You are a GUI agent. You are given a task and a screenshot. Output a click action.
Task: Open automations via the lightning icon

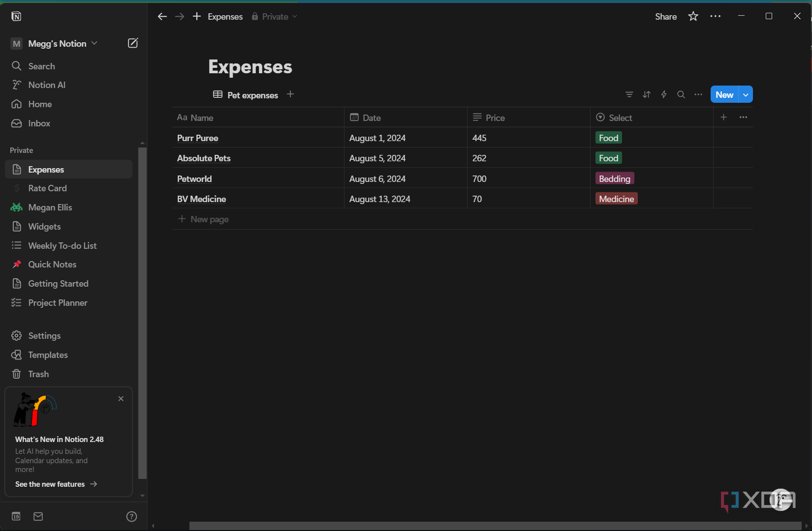664,94
